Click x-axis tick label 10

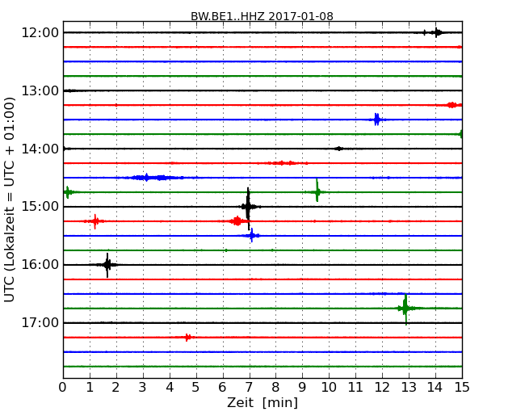click(x=329, y=388)
